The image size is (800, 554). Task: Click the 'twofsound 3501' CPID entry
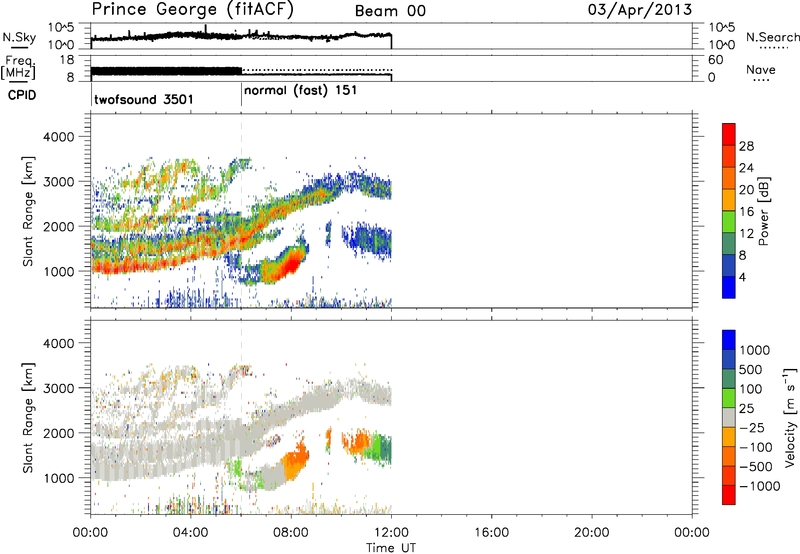pyautogui.click(x=144, y=99)
